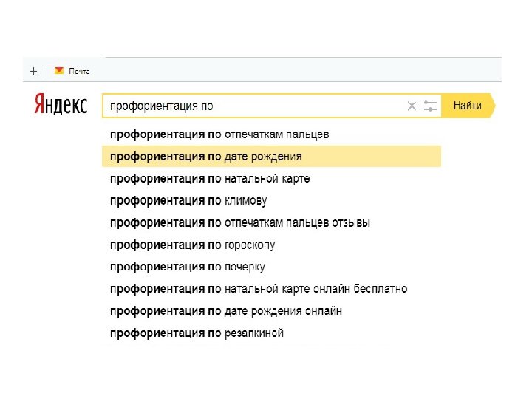Viewport: 532px width, 399px height.
Task: Click the Почта bookmark label
Action: point(79,71)
